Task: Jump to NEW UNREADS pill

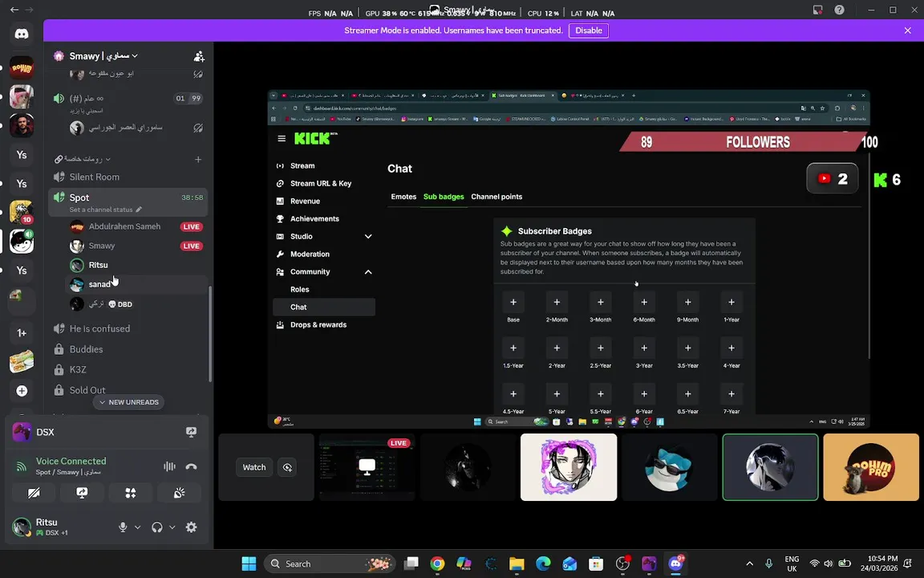Action: (129, 402)
